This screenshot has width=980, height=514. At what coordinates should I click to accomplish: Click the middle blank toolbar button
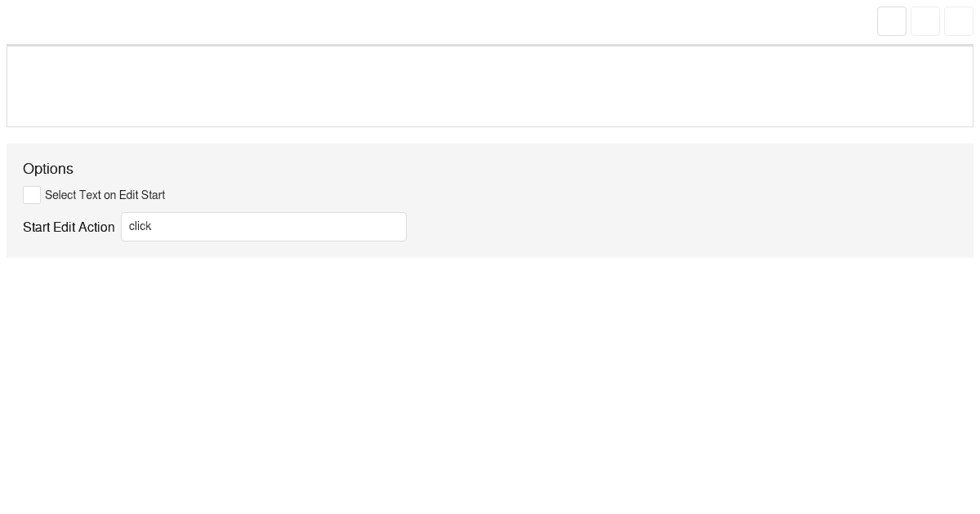tap(925, 21)
